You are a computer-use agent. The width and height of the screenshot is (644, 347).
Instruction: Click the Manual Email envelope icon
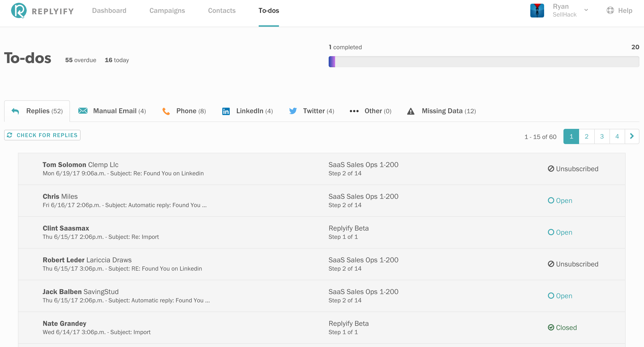tap(83, 111)
